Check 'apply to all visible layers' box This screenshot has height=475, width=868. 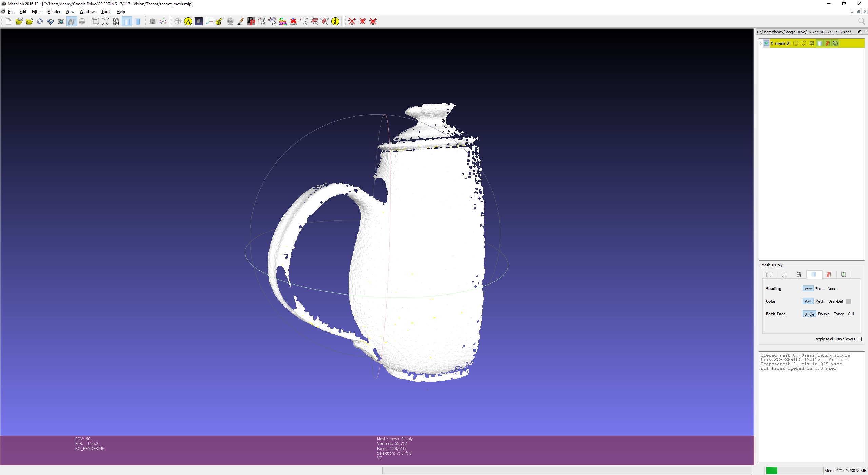click(859, 339)
